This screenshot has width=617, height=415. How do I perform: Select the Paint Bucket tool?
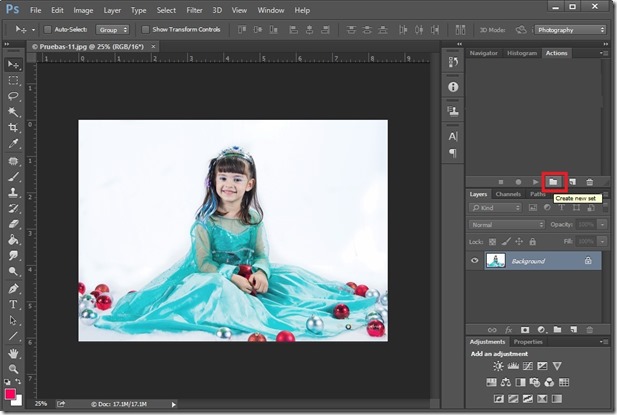click(13, 240)
